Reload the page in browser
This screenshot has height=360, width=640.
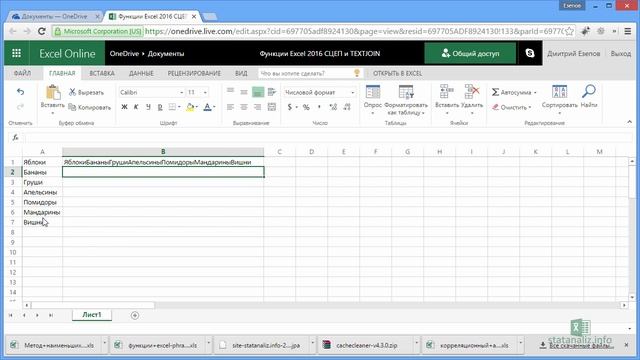(x=41, y=31)
